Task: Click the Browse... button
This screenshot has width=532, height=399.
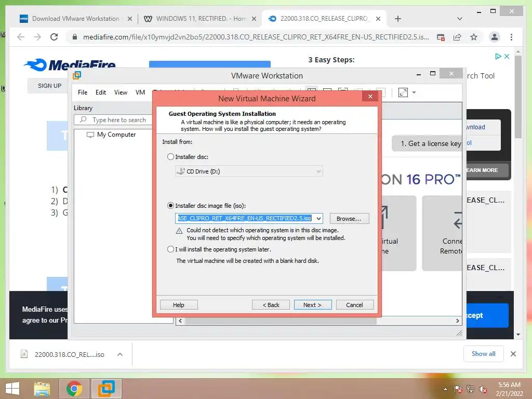Action: pyautogui.click(x=349, y=219)
